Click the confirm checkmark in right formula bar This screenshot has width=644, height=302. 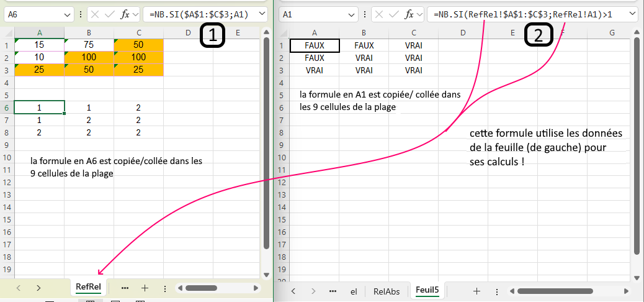pyautogui.click(x=393, y=14)
